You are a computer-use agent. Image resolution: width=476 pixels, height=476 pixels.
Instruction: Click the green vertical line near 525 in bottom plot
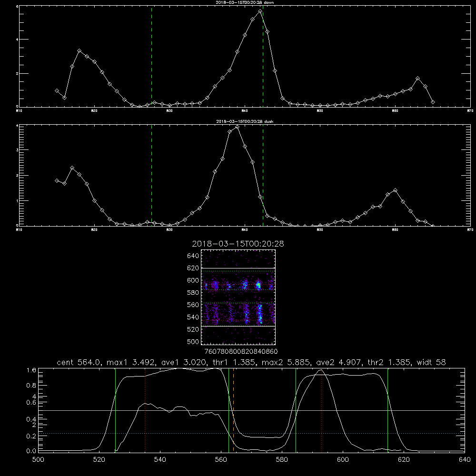point(115,410)
